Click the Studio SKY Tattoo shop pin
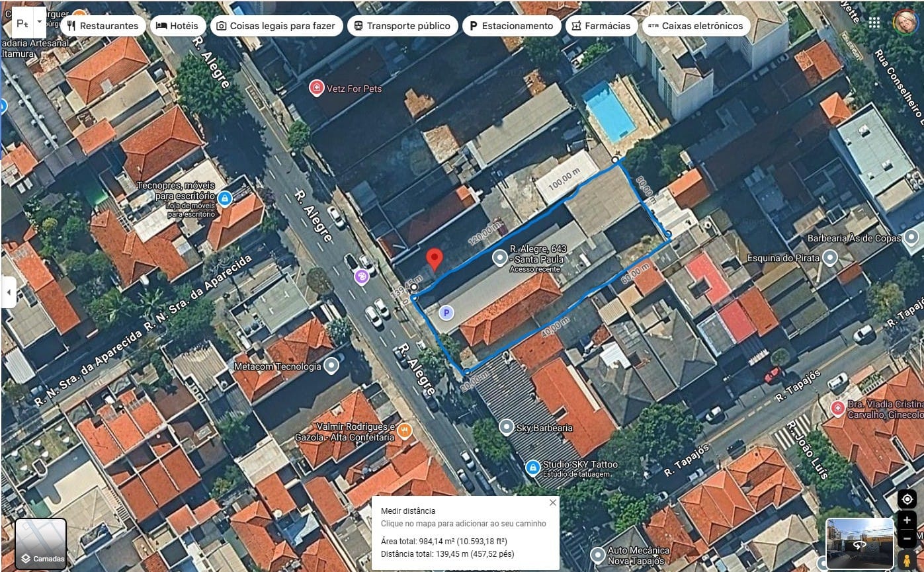 pos(532,468)
